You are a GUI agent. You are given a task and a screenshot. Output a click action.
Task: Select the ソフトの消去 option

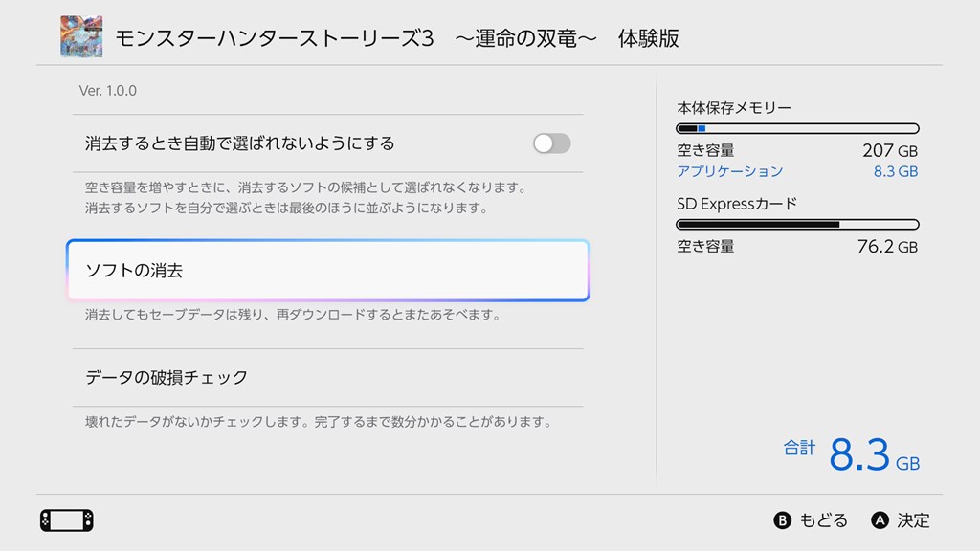pyautogui.click(x=326, y=271)
